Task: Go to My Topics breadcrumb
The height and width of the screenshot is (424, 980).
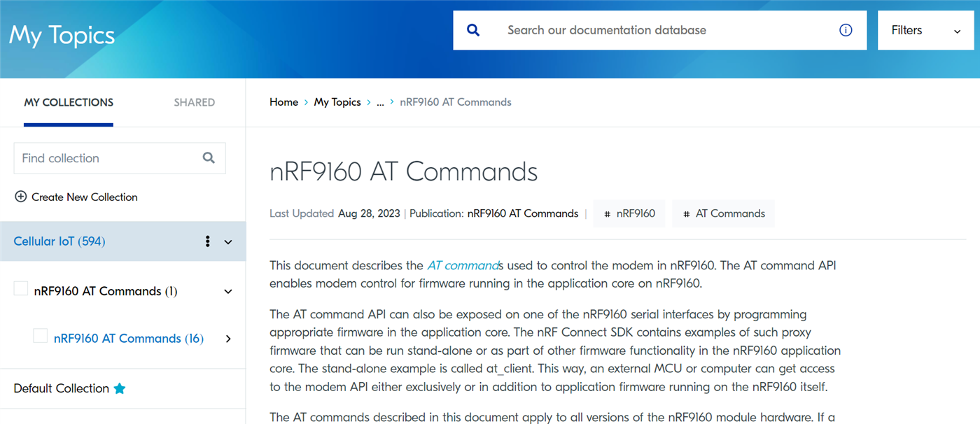Action: pos(337,102)
